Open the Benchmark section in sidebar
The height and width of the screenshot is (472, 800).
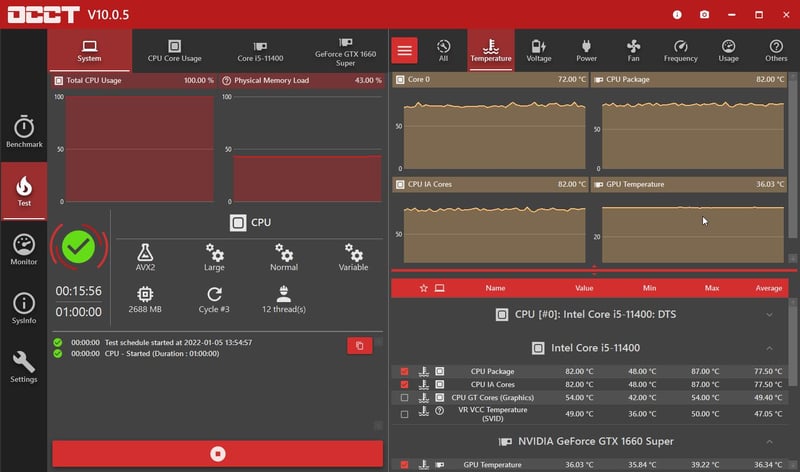[x=24, y=131]
